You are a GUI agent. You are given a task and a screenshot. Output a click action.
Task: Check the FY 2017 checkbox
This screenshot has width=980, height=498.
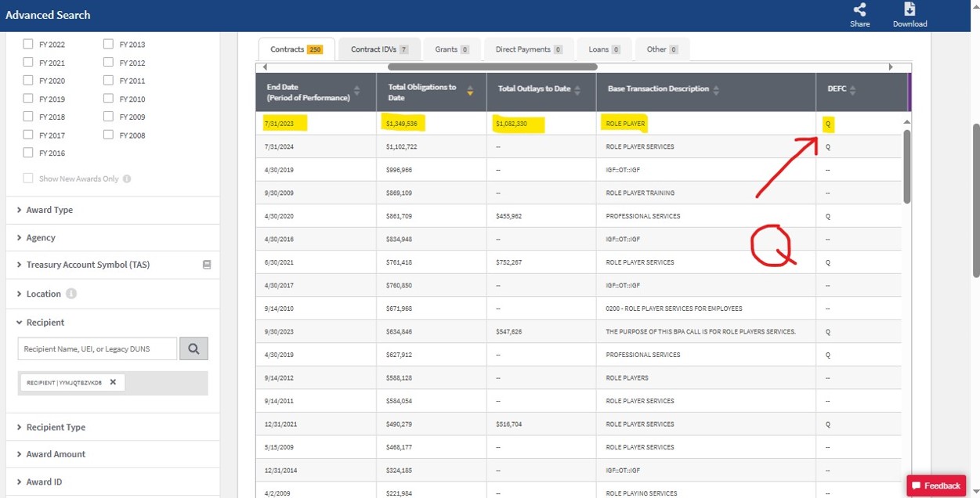[28, 135]
